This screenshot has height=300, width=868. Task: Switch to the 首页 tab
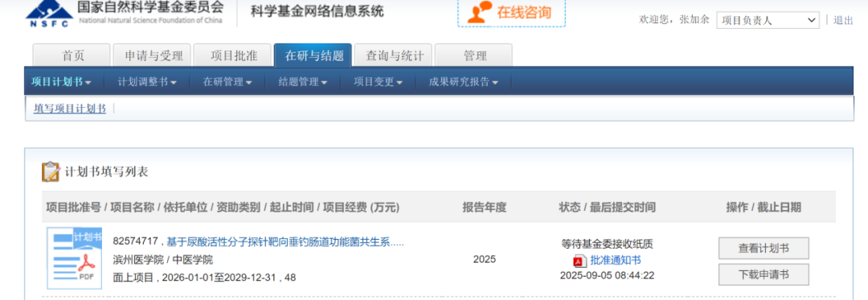[x=72, y=55]
